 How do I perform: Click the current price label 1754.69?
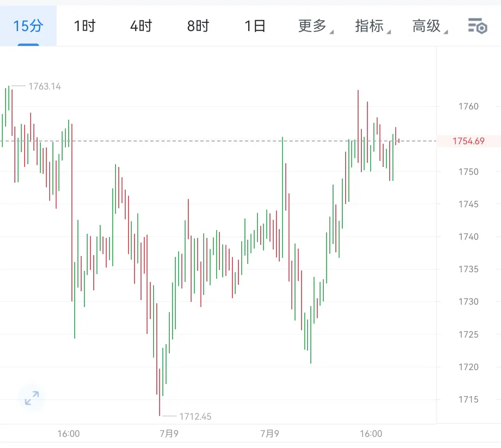469,141
